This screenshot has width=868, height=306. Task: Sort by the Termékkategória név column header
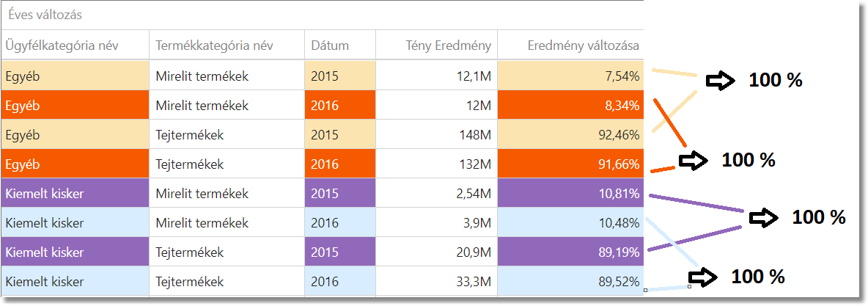214,45
